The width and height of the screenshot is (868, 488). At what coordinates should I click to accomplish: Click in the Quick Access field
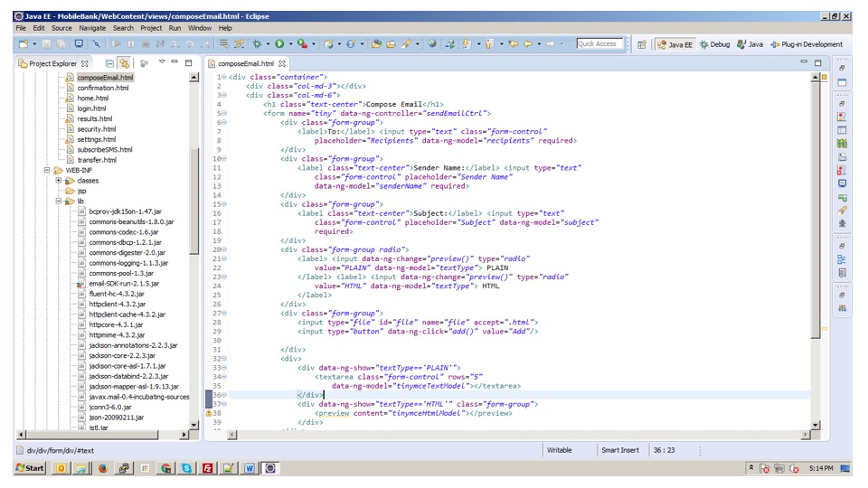click(599, 43)
